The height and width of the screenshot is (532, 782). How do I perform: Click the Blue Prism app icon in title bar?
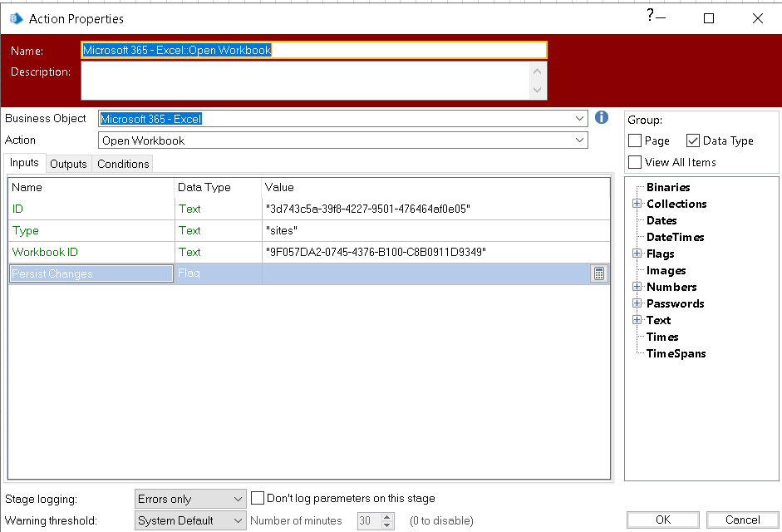[16, 18]
